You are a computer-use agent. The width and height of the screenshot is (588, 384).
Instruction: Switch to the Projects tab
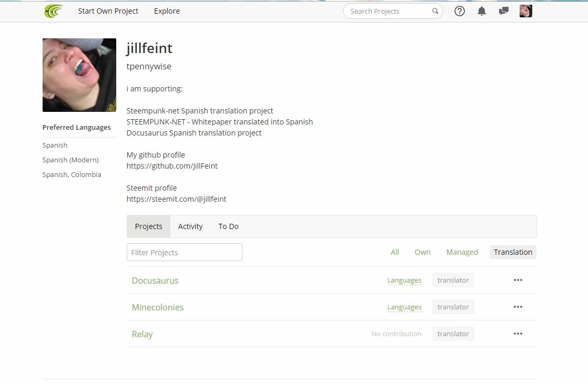[148, 226]
